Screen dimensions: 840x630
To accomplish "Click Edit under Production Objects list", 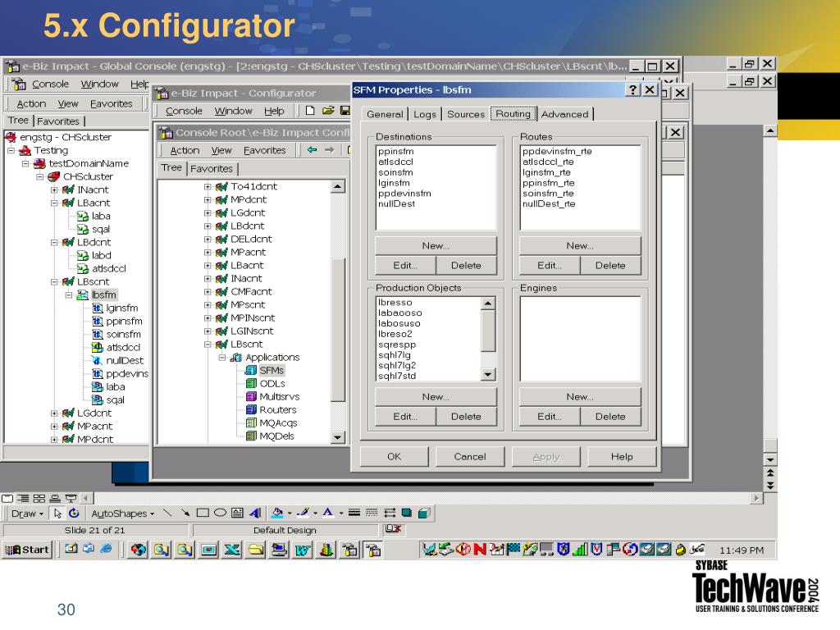I will 405,416.
